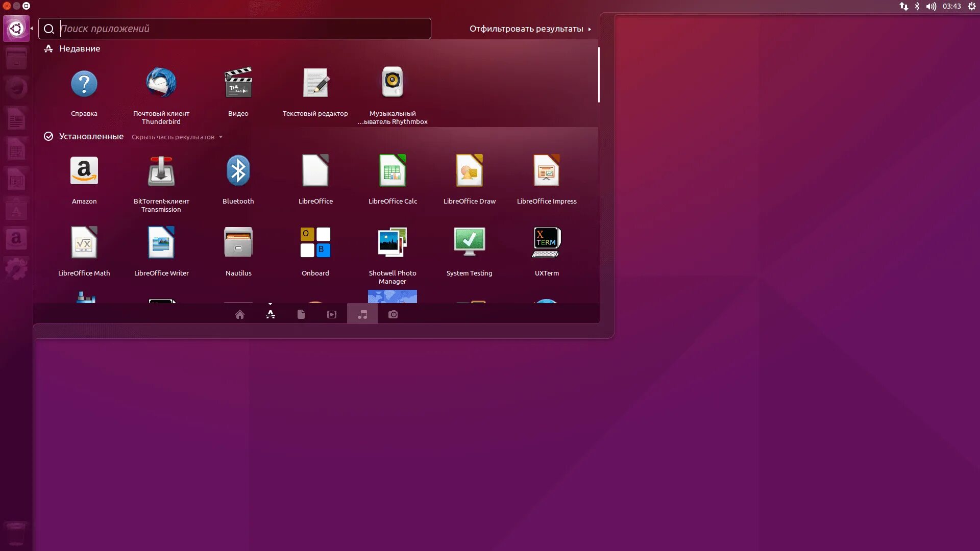Collapse the Недавние section header

coord(79,49)
